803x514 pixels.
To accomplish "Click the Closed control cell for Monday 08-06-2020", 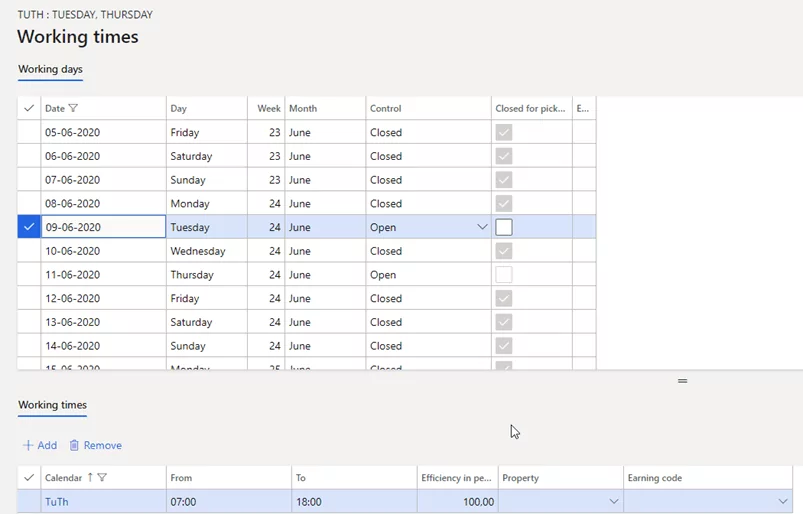I will click(x=428, y=203).
